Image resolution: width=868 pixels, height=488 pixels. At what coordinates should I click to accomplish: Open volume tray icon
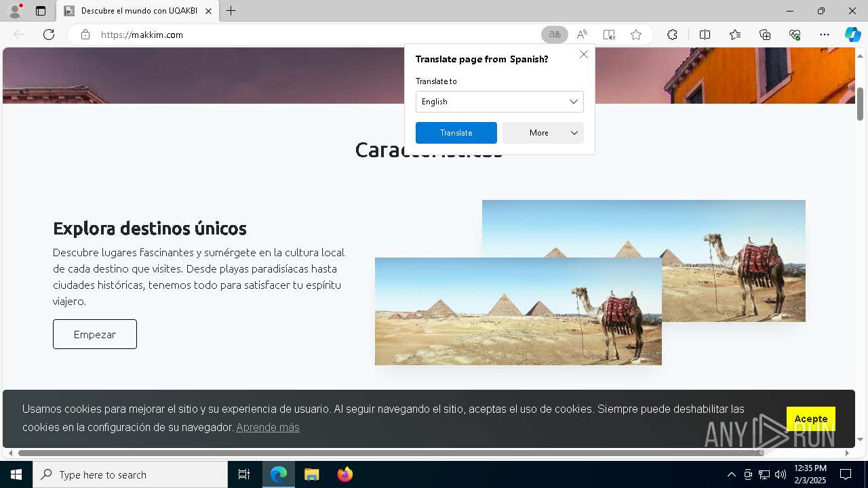pos(781,474)
